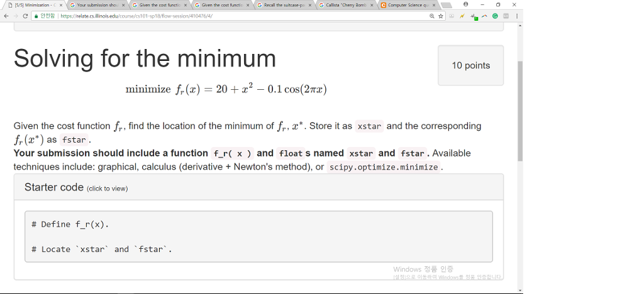
Task: Click the green Grammarly extension icon
Action: tap(495, 16)
